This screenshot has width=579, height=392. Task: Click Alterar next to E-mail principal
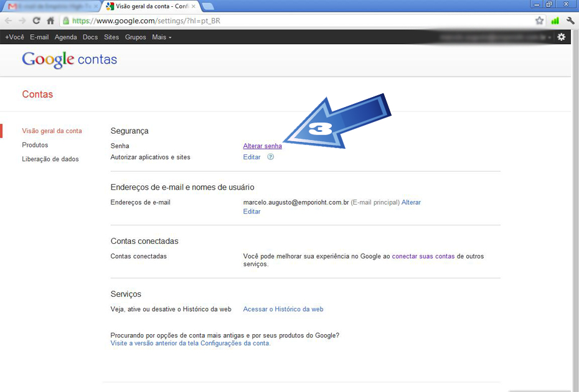[411, 202]
